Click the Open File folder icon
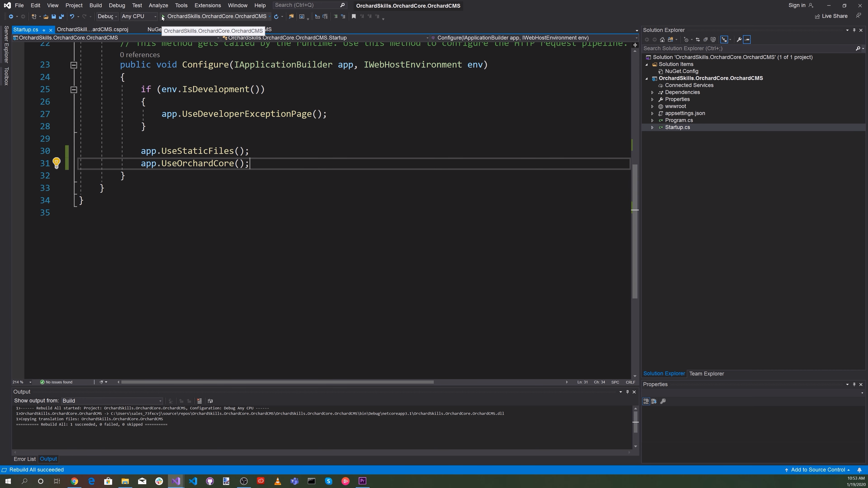Image resolution: width=868 pixels, height=488 pixels. coord(46,16)
